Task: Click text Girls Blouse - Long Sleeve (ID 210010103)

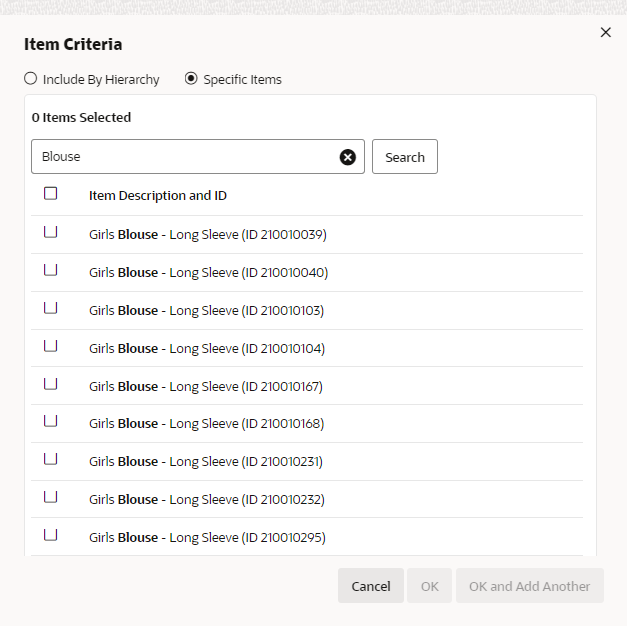Action: pos(206,310)
